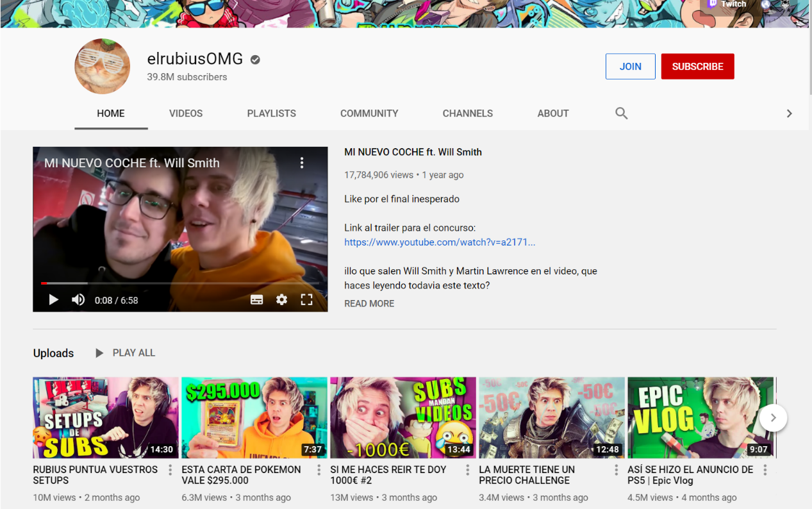812x509 pixels.
Task: Click the 0:08 / 6:58 time display
Action: point(117,300)
